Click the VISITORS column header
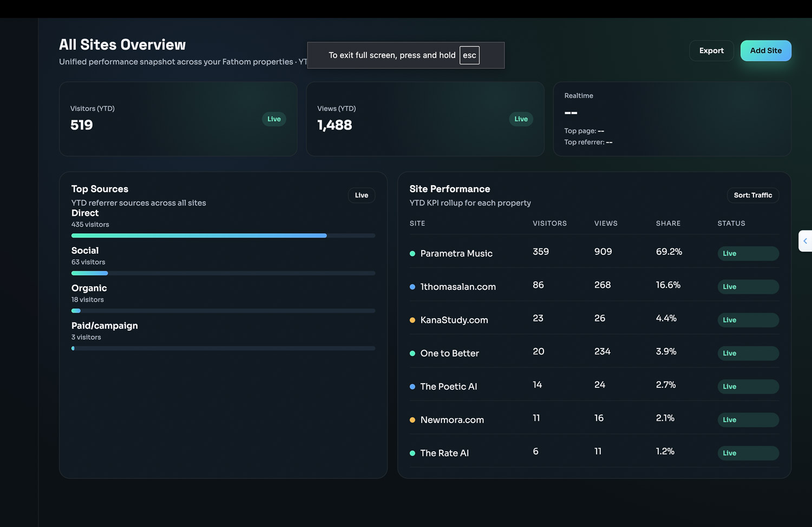This screenshot has width=812, height=527. coord(549,223)
